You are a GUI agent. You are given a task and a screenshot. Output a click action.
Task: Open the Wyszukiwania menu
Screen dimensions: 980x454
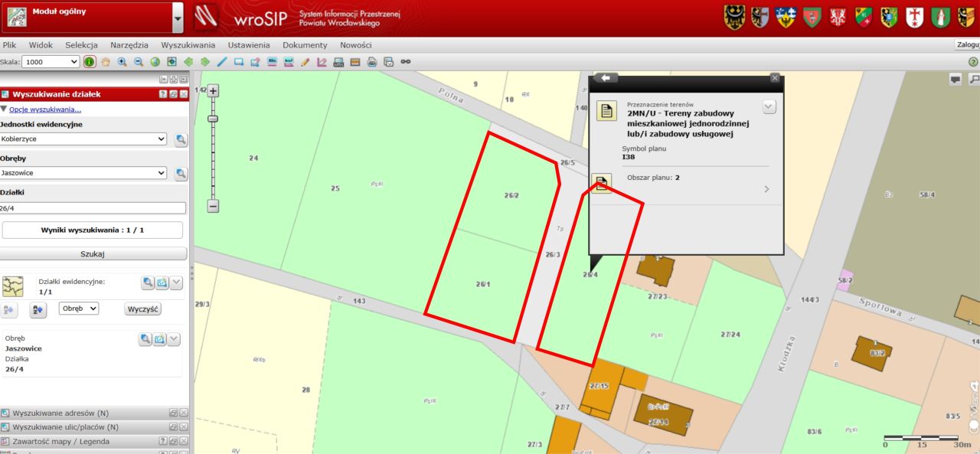click(x=188, y=45)
